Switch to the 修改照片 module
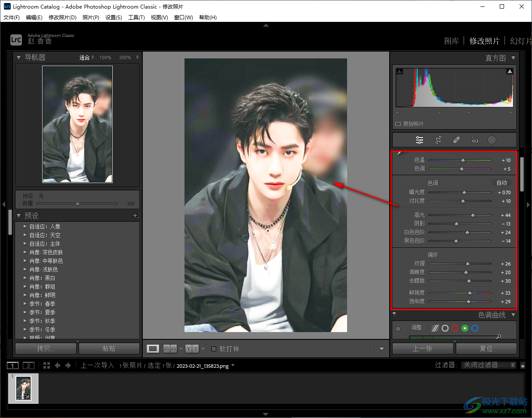Viewport: 532px width, 418px height. coord(484,41)
